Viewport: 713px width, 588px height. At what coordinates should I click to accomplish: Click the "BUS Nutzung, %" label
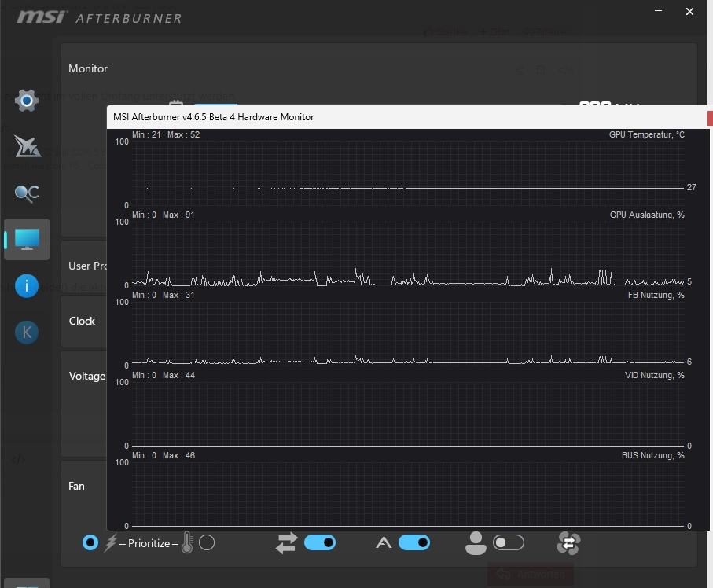click(653, 455)
